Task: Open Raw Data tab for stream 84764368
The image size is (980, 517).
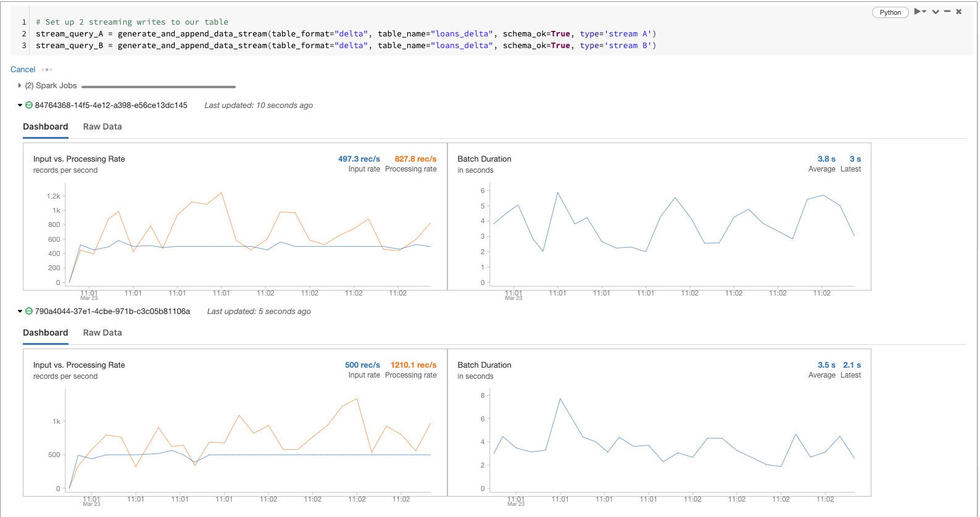Action: pyautogui.click(x=102, y=126)
